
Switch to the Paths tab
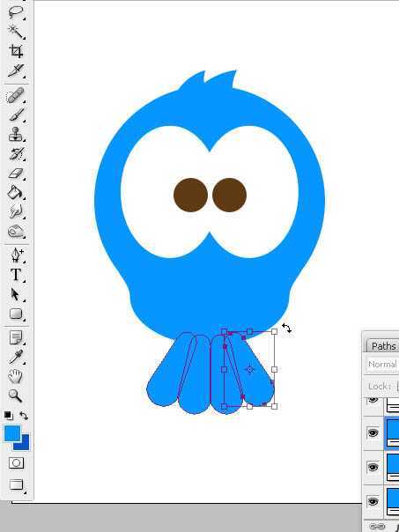pos(383,346)
